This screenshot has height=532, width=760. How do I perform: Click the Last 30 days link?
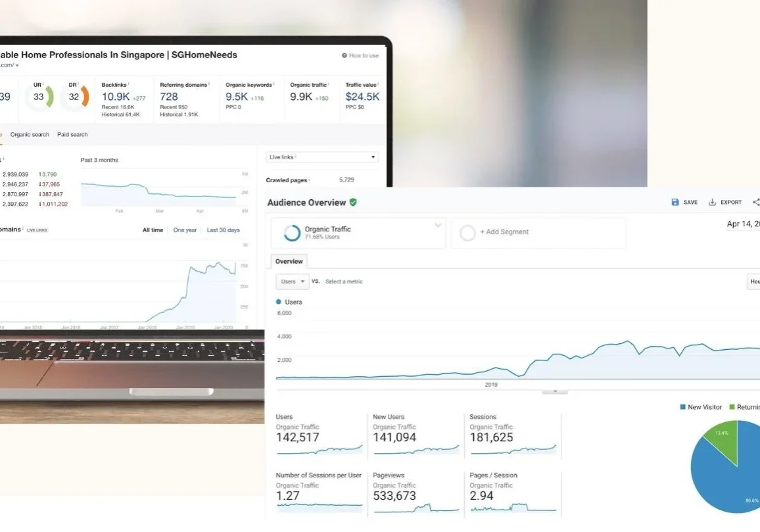(x=223, y=230)
